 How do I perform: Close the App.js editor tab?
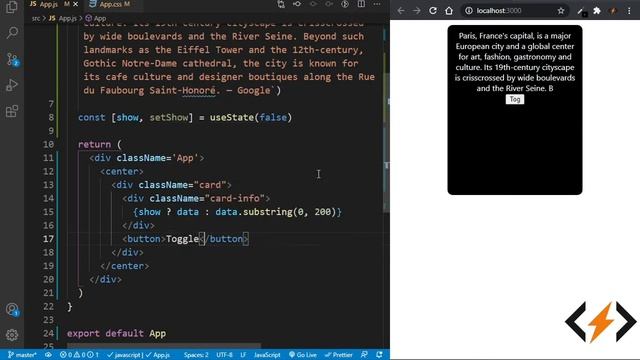(76, 4)
